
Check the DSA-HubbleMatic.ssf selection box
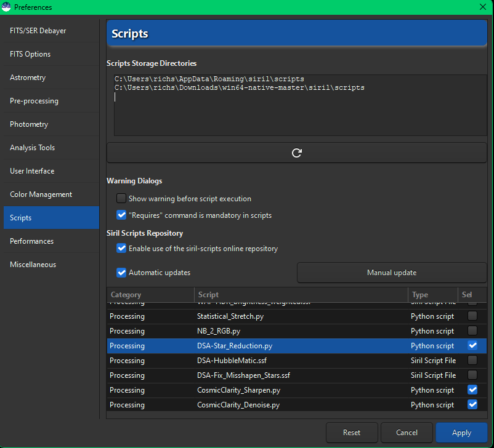tap(472, 360)
